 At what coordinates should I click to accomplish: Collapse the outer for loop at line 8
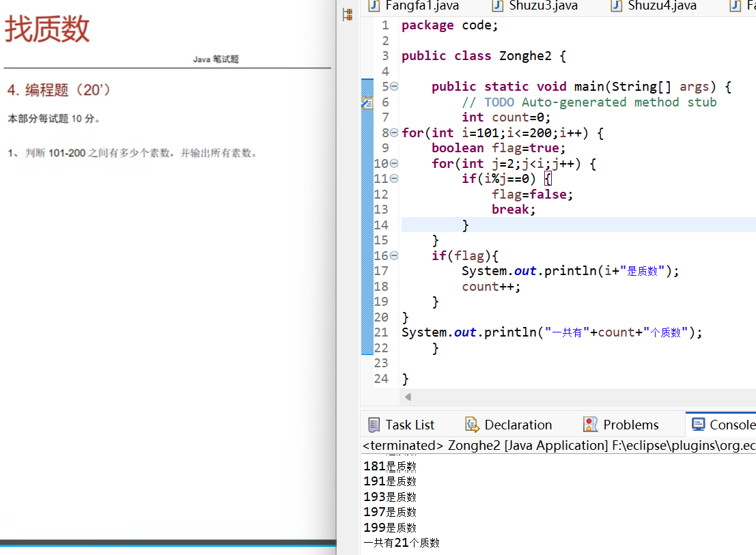click(x=394, y=132)
